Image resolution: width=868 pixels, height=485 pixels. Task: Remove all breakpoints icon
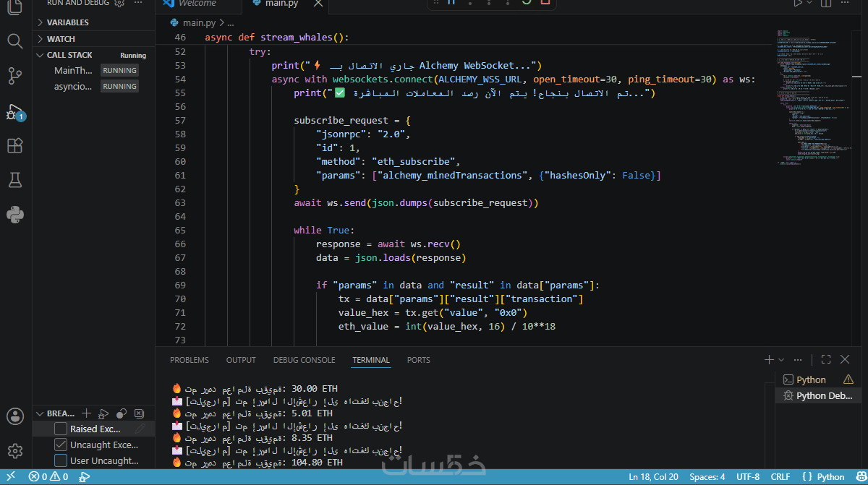tap(138, 413)
